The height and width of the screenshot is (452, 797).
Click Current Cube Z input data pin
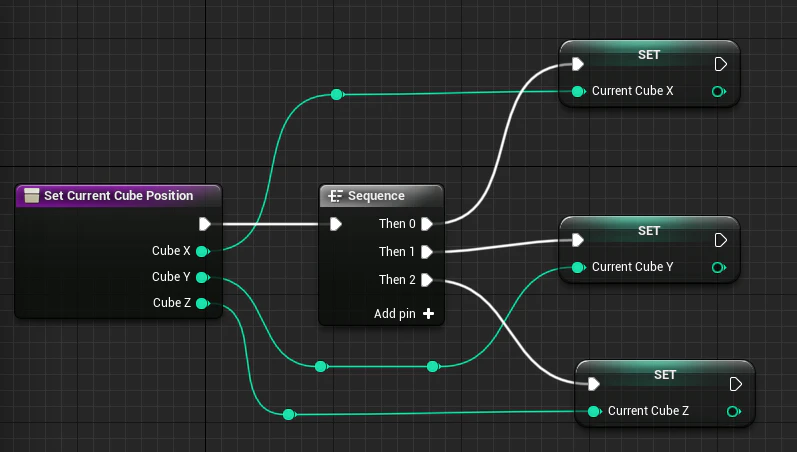[x=594, y=411]
